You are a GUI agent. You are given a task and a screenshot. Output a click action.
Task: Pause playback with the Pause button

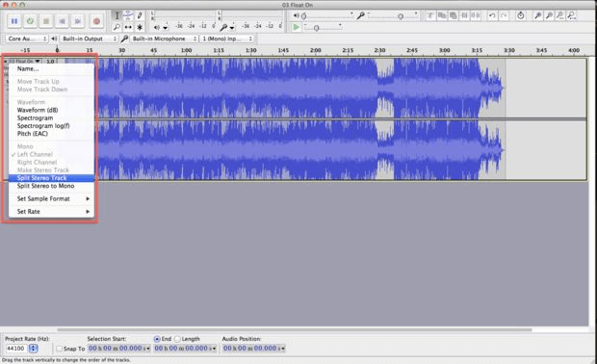click(14, 21)
